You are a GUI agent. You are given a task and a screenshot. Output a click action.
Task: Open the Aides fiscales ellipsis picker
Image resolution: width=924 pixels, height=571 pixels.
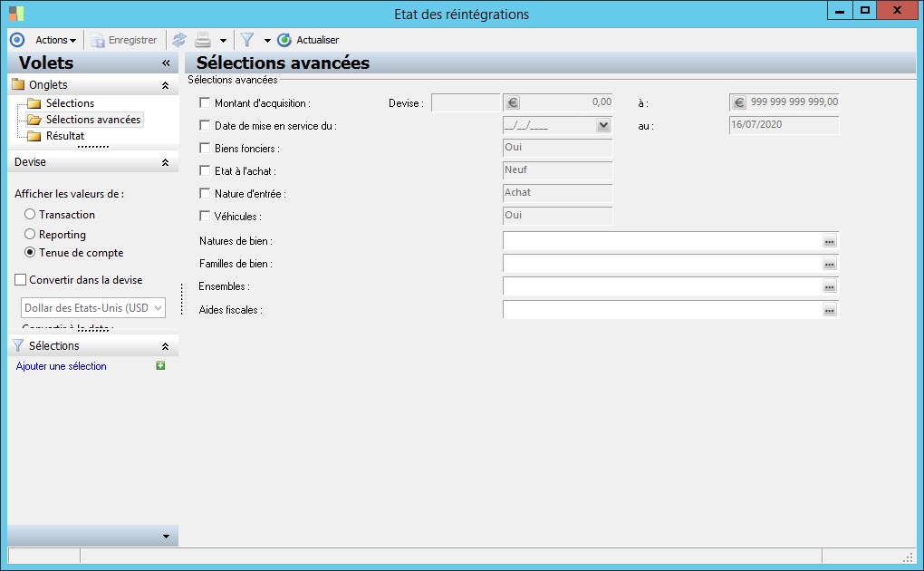(x=830, y=310)
